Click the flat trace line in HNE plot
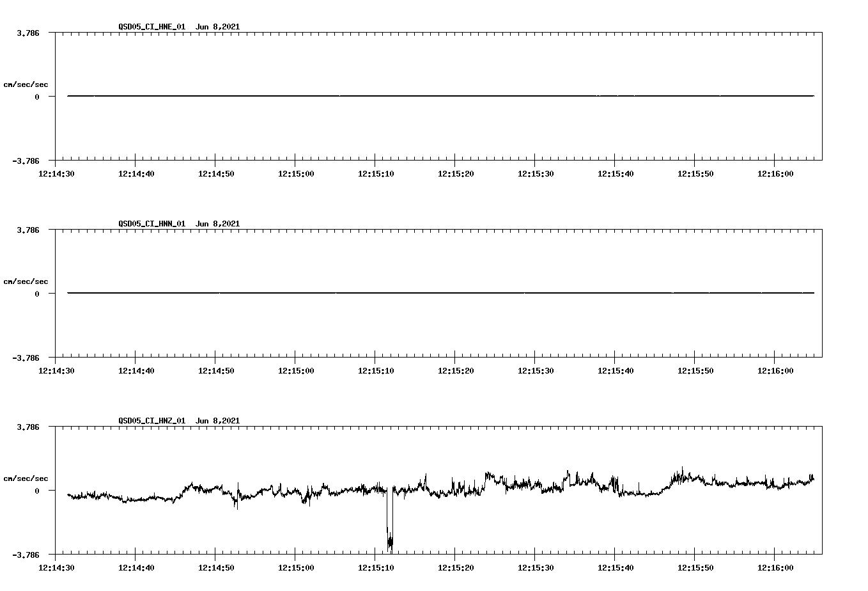The height and width of the screenshot is (591, 868). [440, 96]
